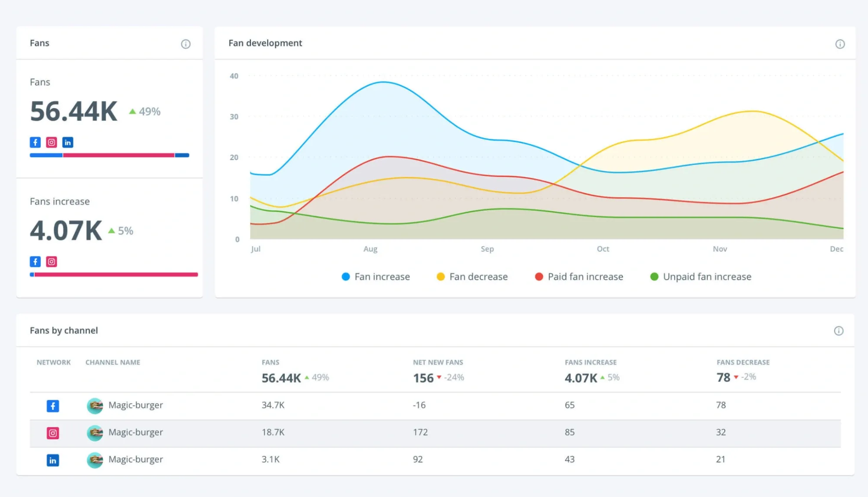
Task: Open the info tooltip on the Fans card
Action: pos(186,43)
